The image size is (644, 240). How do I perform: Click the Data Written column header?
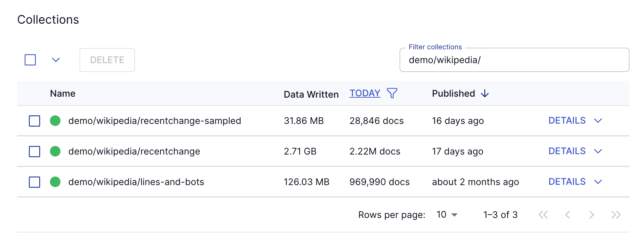pyautogui.click(x=311, y=94)
